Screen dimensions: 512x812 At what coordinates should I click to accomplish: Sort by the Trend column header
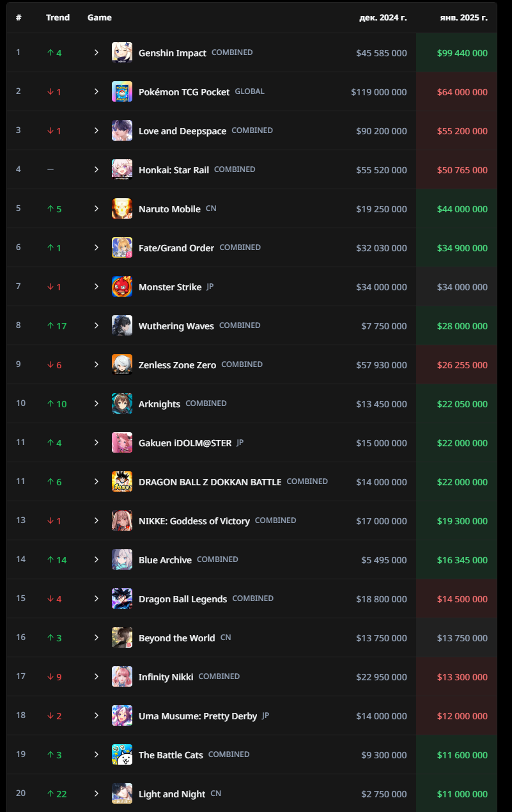58,17
